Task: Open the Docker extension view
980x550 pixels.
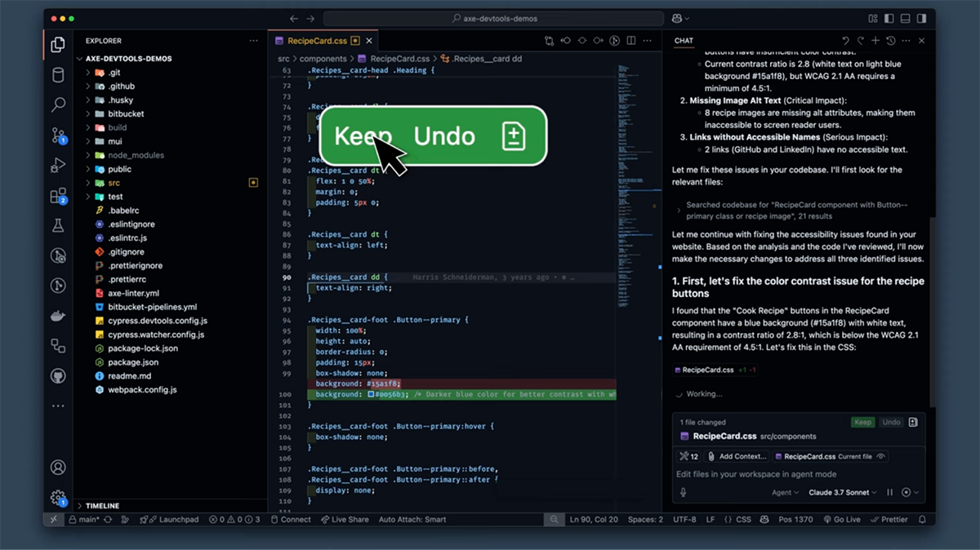Action: tap(57, 317)
